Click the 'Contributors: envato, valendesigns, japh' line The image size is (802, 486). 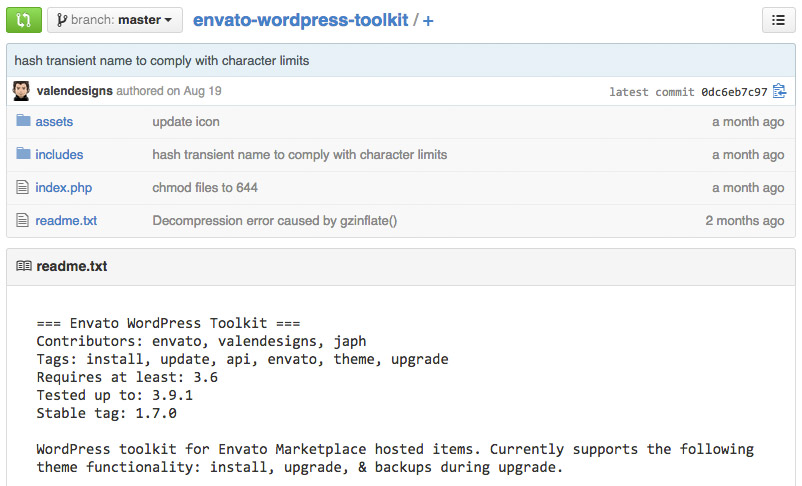[x=201, y=341]
